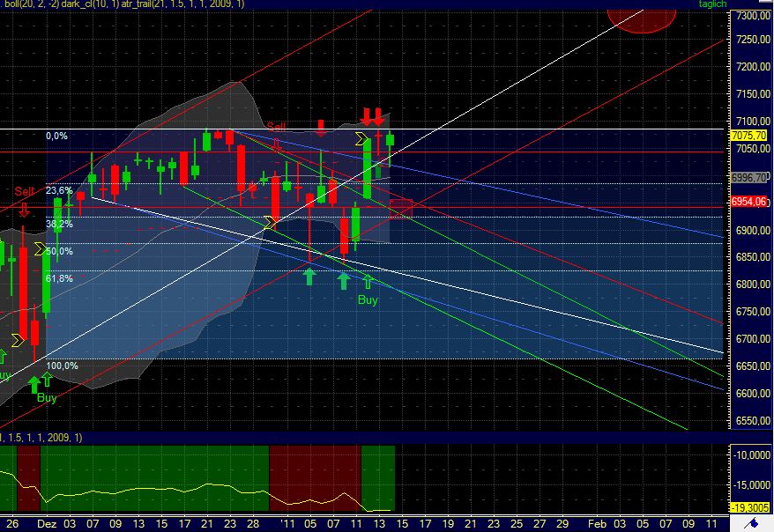Image resolution: width=774 pixels, height=532 pixels.
Task: Click the solid green up arrow below the Jan 10 candle
Action: coord(344,281)
